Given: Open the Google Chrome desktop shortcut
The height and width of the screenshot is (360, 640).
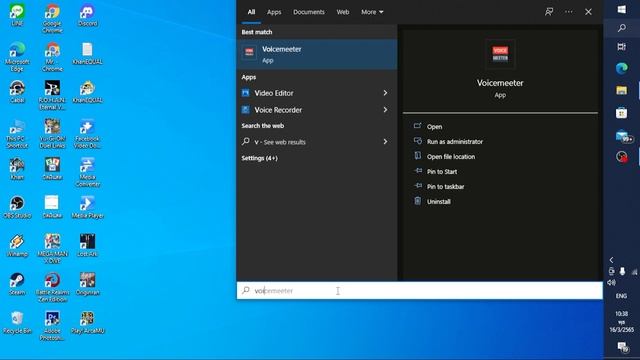Looking at the screenshot, I should coord(52,18).
